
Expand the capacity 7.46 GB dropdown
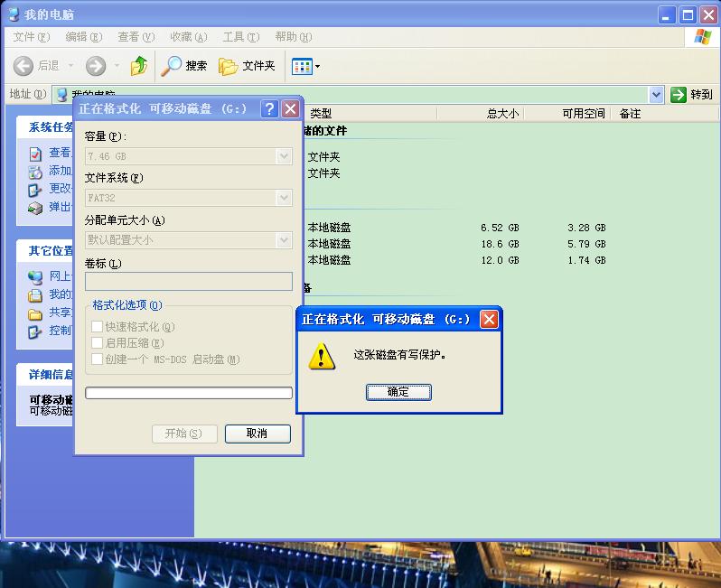(x=285, y=156)
